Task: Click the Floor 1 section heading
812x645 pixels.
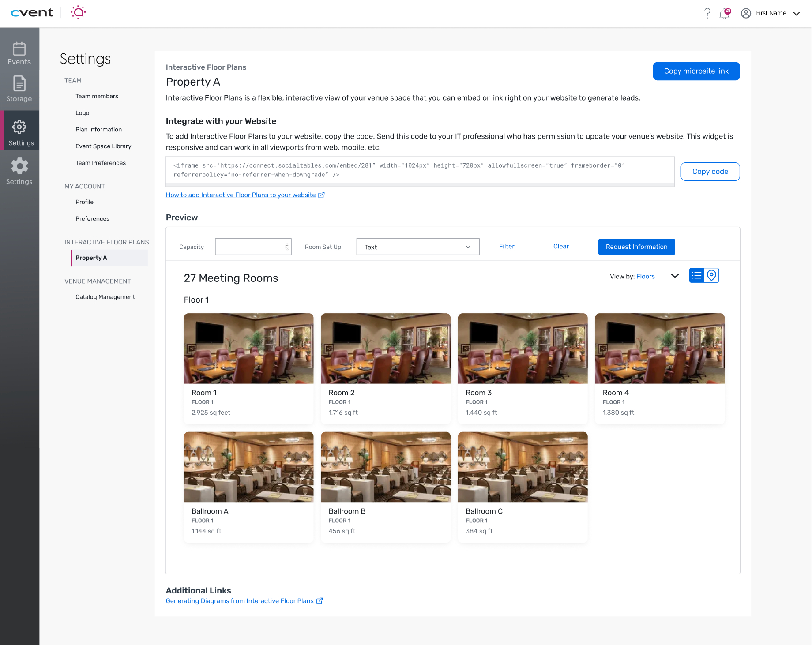Action: (196, 300)
